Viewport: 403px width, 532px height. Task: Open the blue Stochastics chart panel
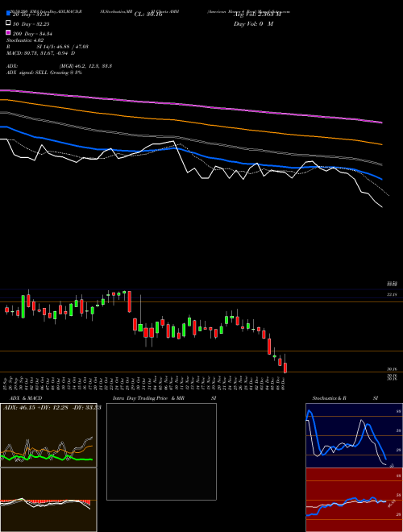pyautogui.click(x=354, y=435)
